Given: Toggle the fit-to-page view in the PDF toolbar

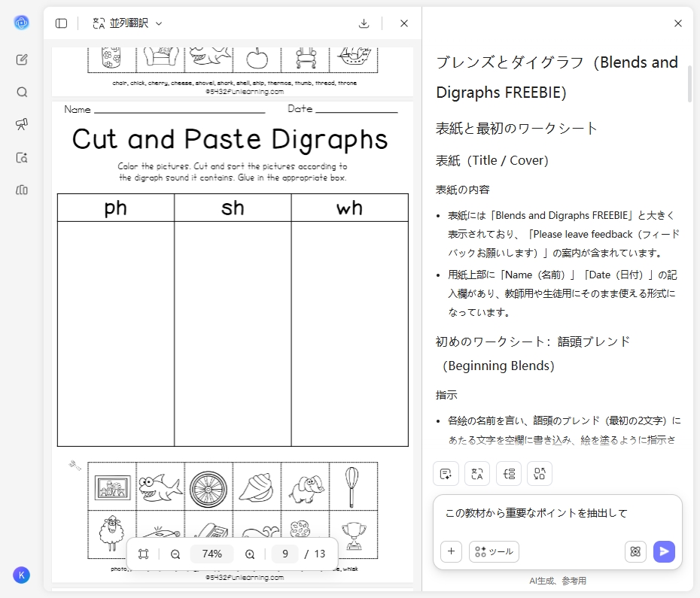Looking at the screenshot, I should coord(142,554).
